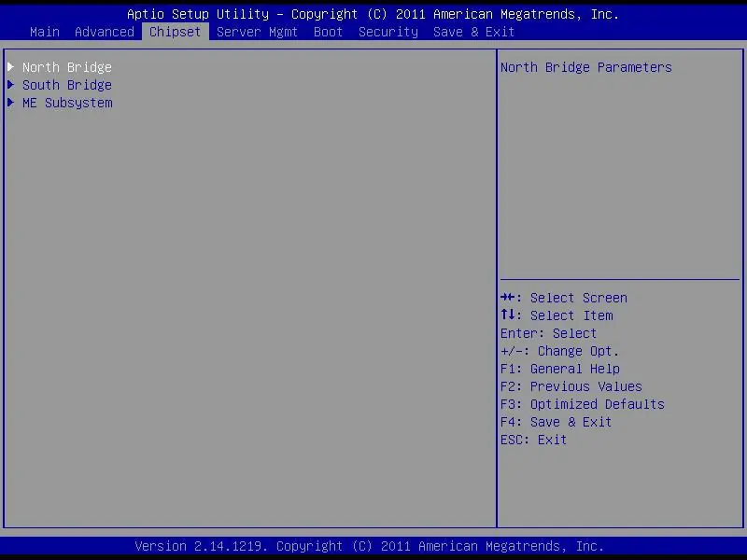The image size is (747, 560).
Task: Open the North Bridge submenu
Action: 67,67
